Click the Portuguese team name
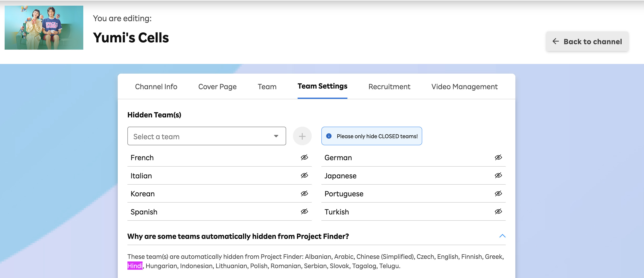 344,194
